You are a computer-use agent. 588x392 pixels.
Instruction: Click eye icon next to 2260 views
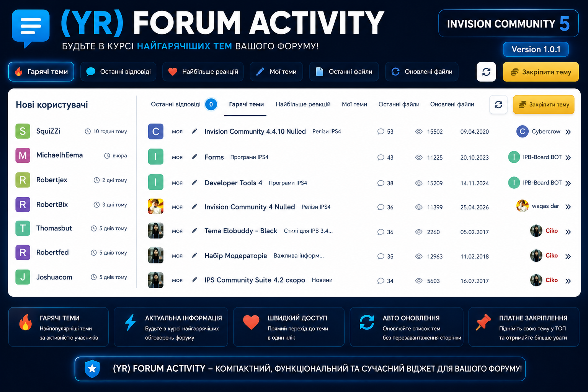[419, 232]
